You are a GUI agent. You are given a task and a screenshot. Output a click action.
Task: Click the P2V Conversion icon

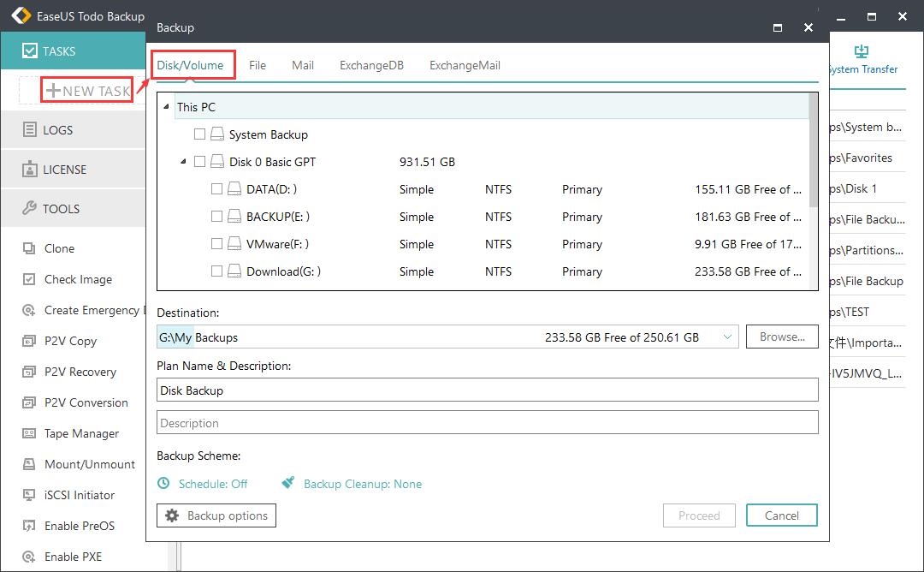(x=29, y=402)
